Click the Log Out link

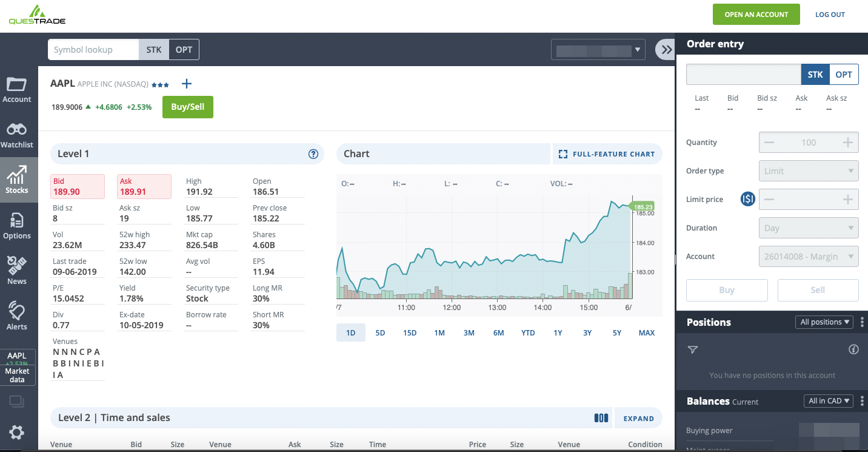click(830, 15)
